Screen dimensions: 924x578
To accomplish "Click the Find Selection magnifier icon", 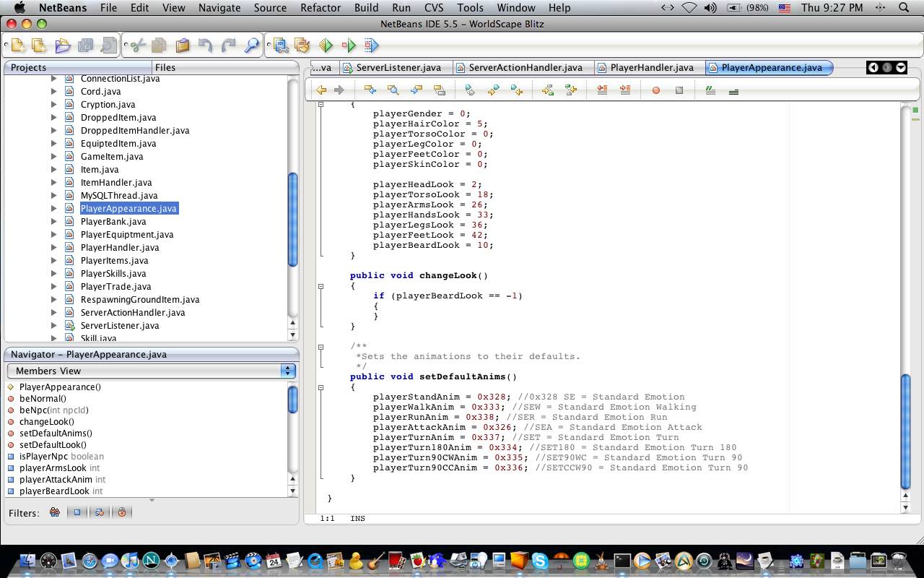I will 393,90.
